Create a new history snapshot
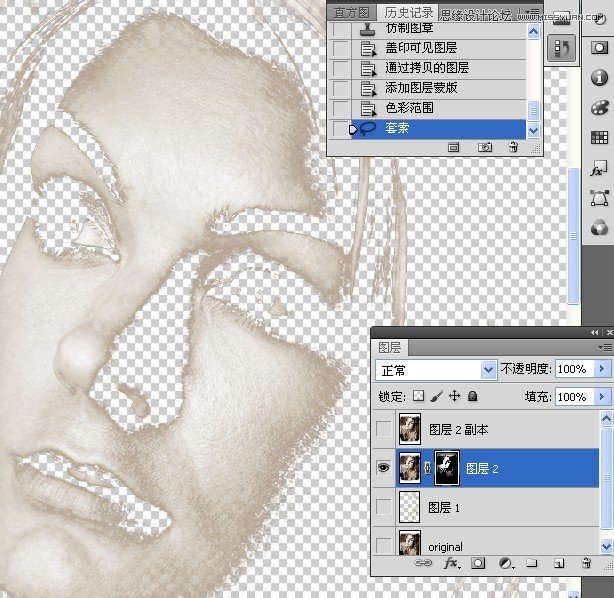614x598 pixels. (485, 147)
